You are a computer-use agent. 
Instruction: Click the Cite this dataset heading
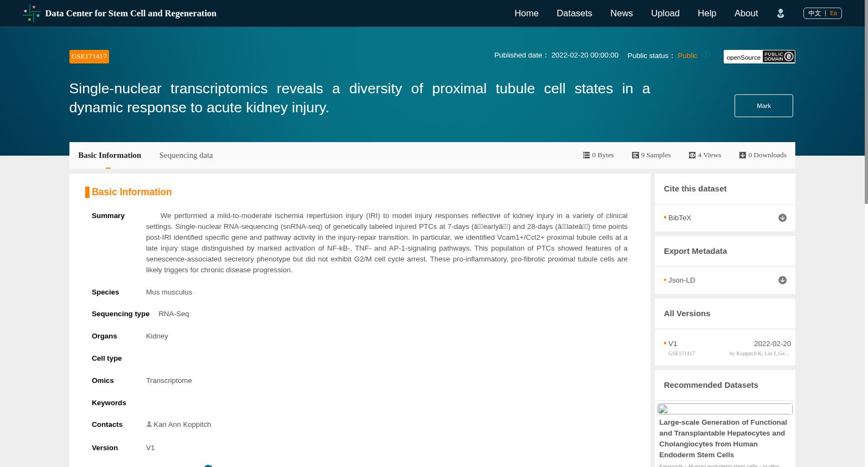[695, 189]
